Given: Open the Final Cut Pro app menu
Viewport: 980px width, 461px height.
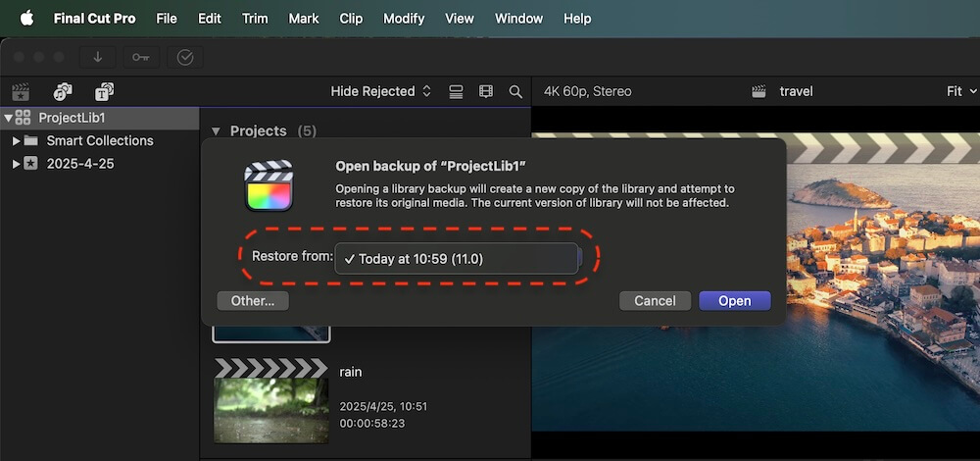Looking at the screenshot, I should (94, 19).
